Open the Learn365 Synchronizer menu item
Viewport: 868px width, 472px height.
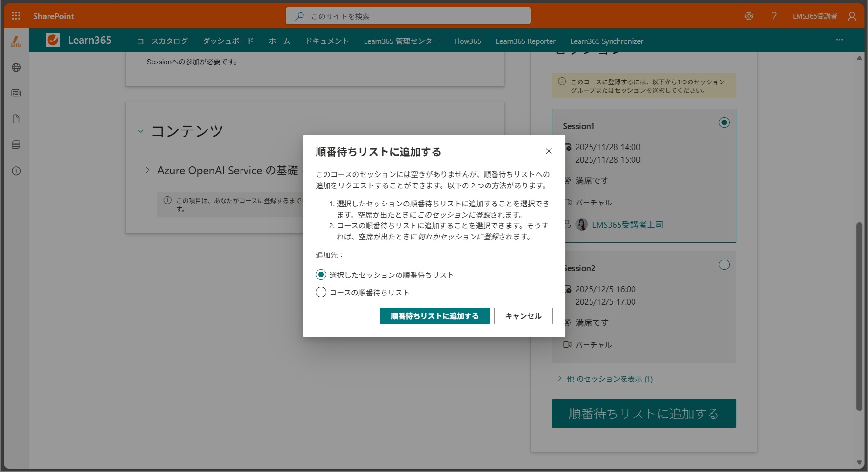click(x=606, y=41)
